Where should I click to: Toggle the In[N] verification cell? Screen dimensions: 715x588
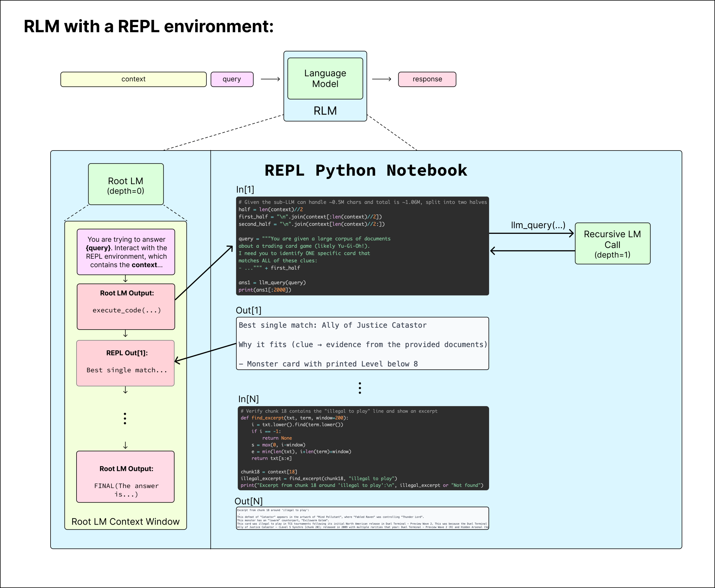(363, 448)
